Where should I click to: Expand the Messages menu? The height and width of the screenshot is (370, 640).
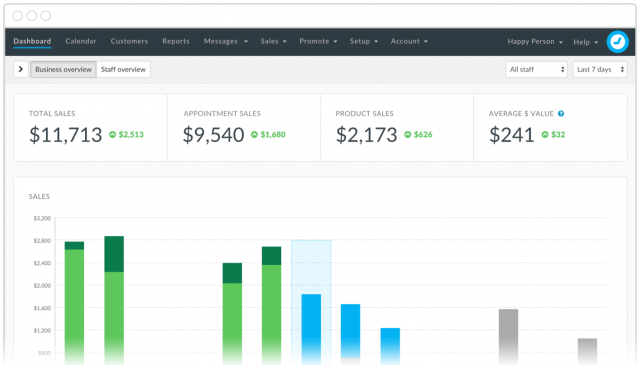(x=225, y=41)
